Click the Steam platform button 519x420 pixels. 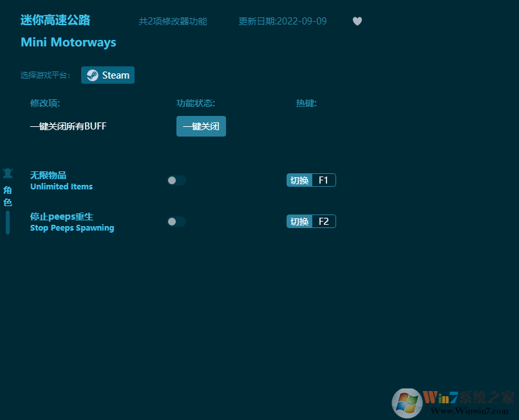click(x=108, y=75)
